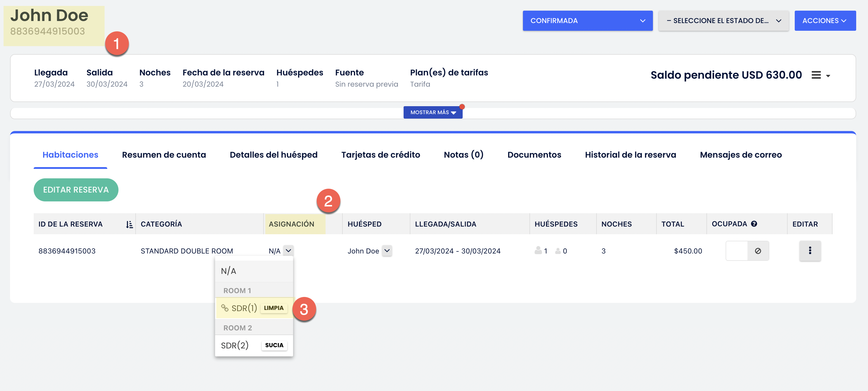
Task: Expand the John Doe guest dropdown arrow
Action: (x=387, y=251)
